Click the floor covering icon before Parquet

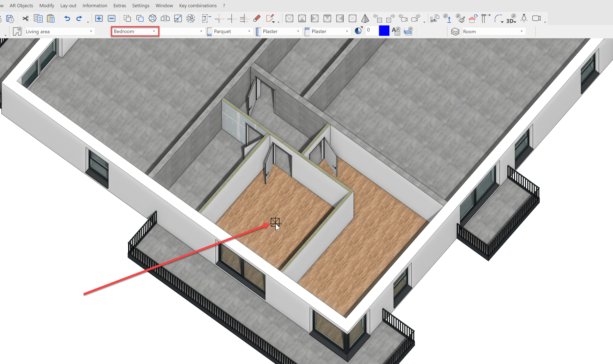click(x=210, y=32)
